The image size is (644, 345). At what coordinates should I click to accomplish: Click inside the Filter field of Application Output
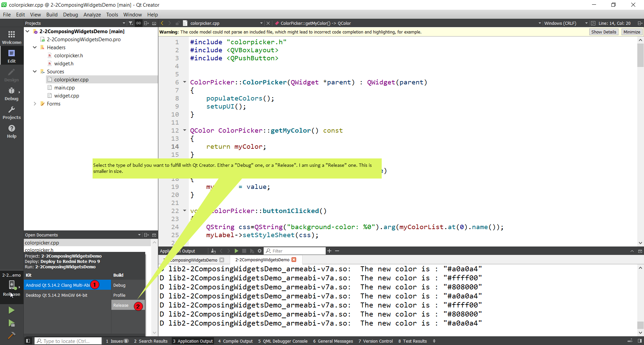tap(295, 251)
